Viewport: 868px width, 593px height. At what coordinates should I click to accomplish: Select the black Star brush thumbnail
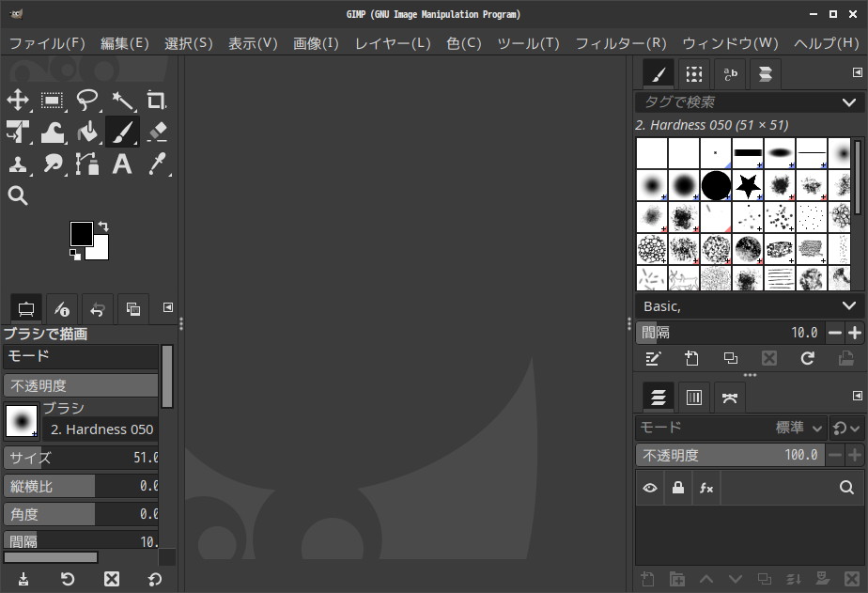coord(748,185)
